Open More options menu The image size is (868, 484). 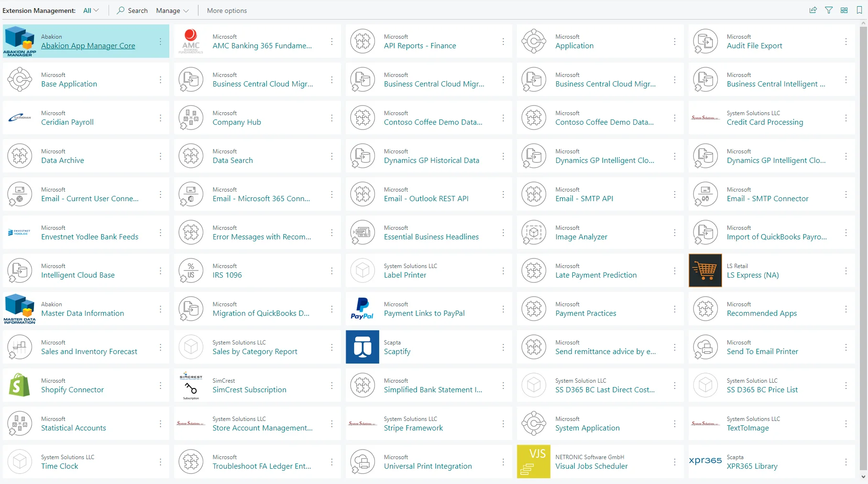click(x=227, y=11)
